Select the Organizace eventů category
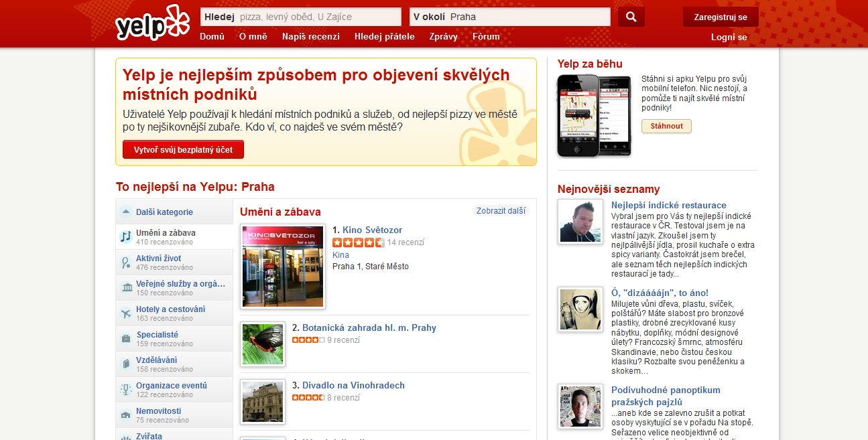This screenshot has width=868, height=440. tap(174, 390)
